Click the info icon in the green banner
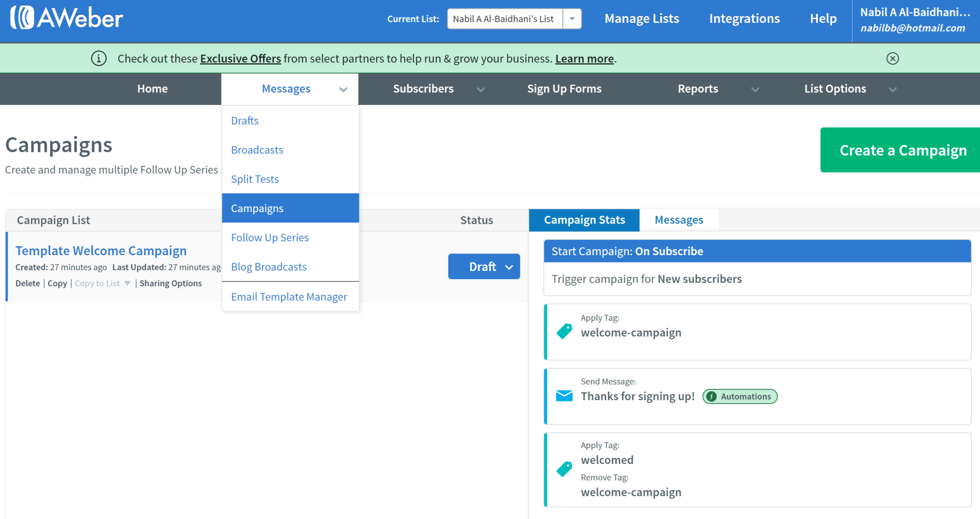980x519 pixels. point(99,58)
